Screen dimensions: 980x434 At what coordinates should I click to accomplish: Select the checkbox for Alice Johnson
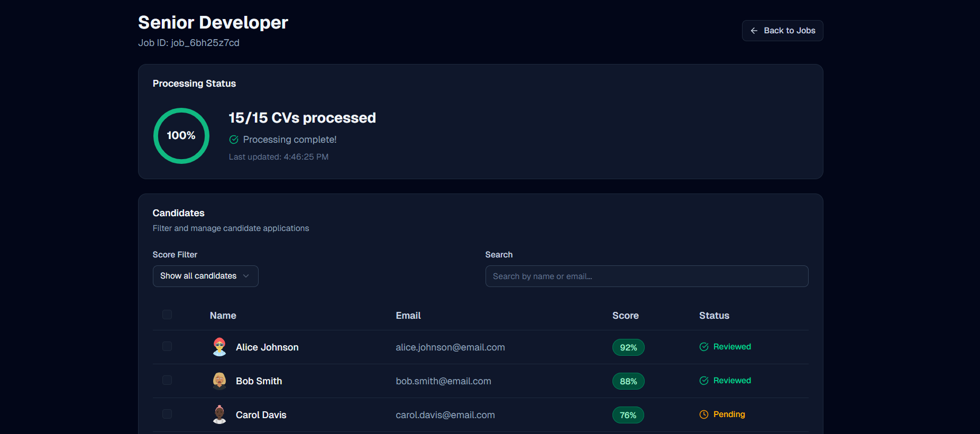[167, 346]
